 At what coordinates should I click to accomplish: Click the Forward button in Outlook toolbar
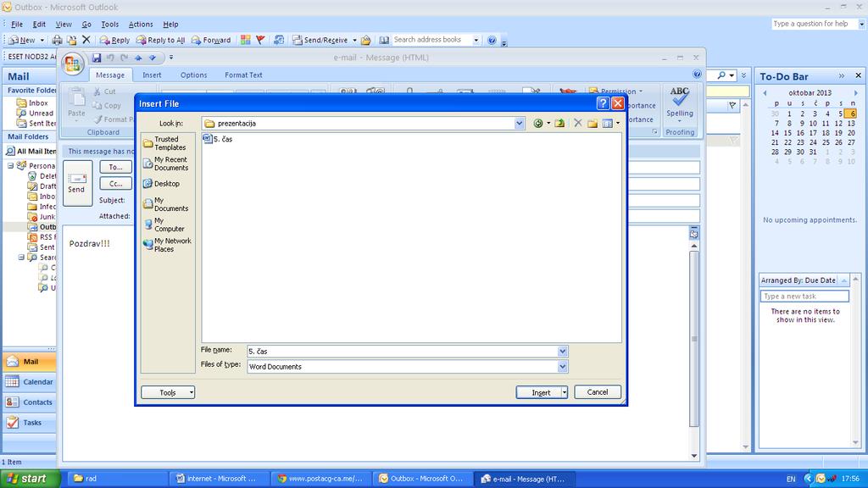211,40
